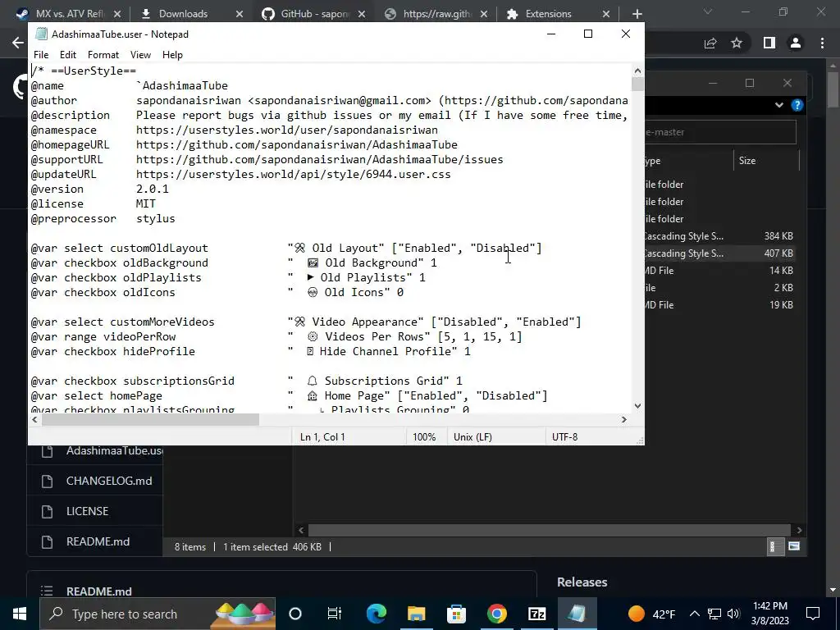The image size is (840, 630).
Task: Launch Microsoft Edge from the taskbar
Action: (376, 614)
